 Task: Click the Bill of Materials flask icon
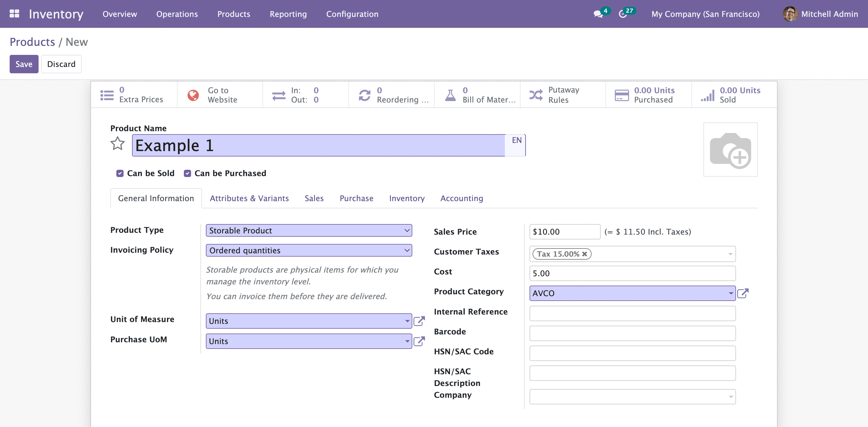pyautogui.click(x=450, y=95)
